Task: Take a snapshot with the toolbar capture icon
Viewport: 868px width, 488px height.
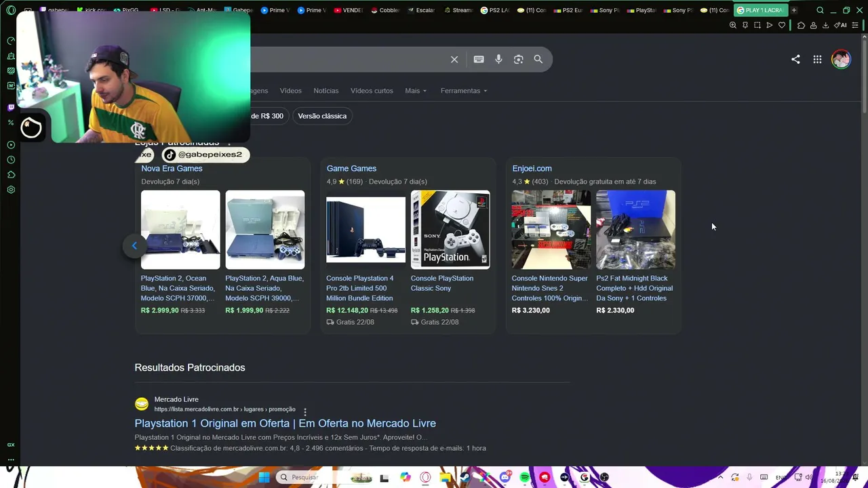Action: [x=757, y=25]
